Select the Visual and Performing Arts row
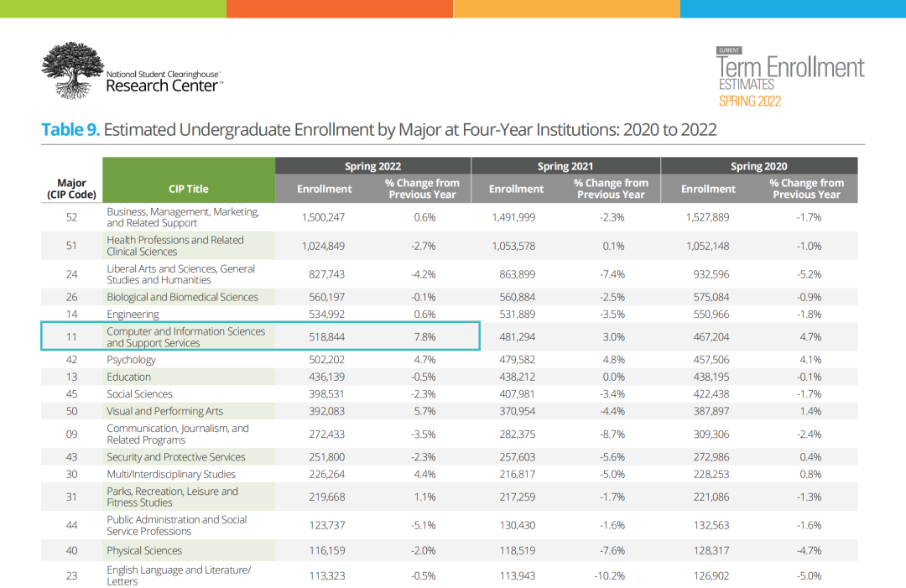906x588 pixels. tap(165, 411)
